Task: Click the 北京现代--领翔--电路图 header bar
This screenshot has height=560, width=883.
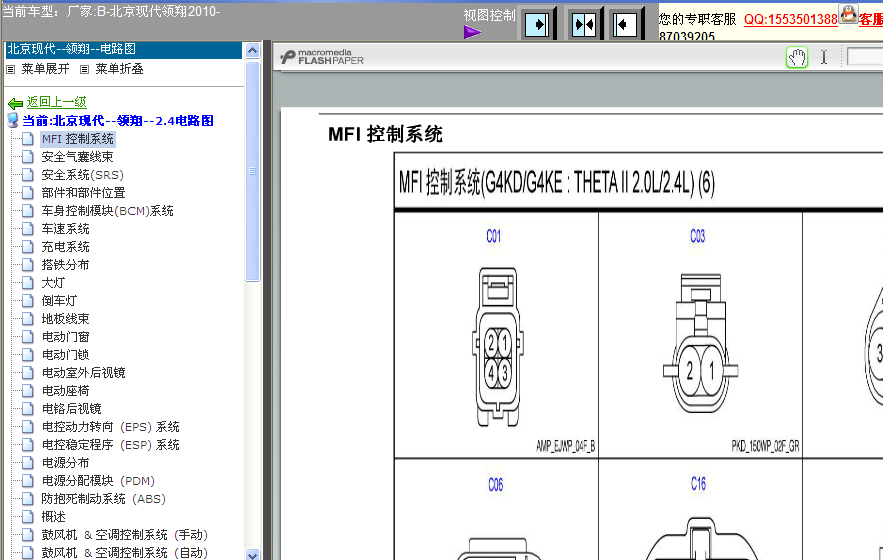Action: (124, 50)
